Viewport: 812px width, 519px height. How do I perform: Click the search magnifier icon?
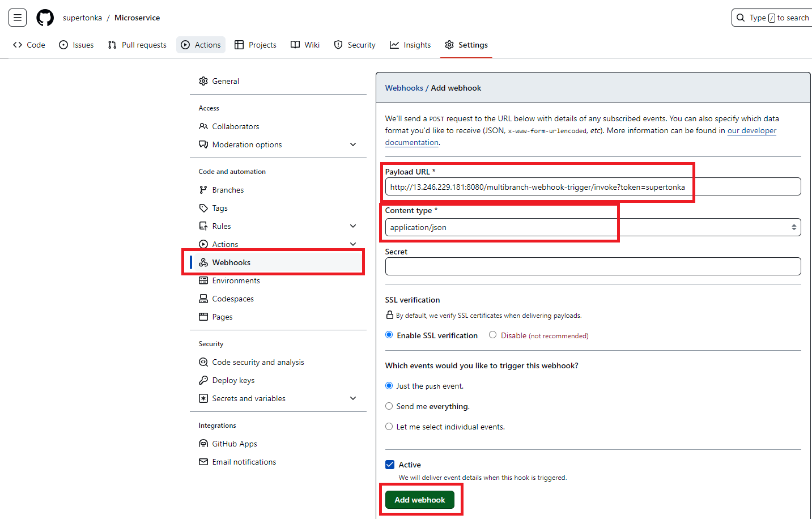pyautogui.click(x=741, y=18)
